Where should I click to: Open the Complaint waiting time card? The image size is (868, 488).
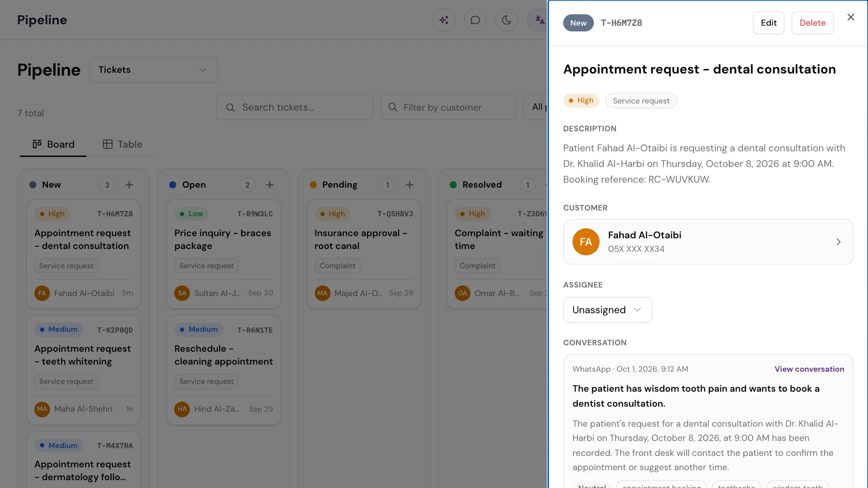497,254
